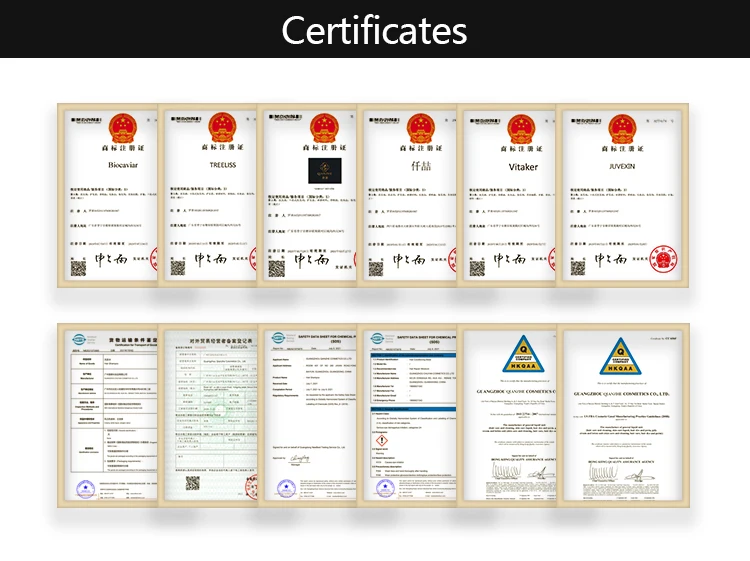Screen dimensions: 750x561
Task: Open the green foreign trade registration form
Action: [x=208, y=415]
